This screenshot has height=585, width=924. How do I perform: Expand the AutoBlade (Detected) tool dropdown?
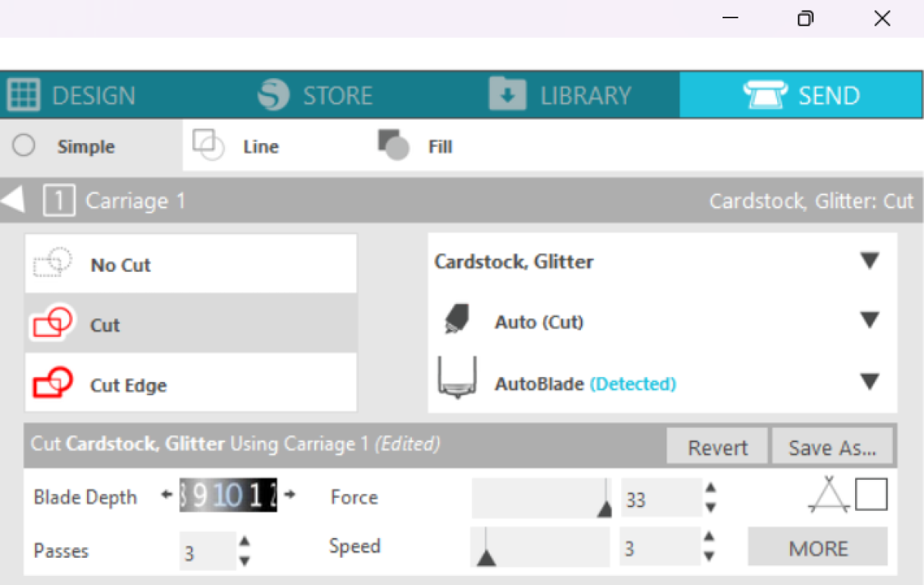point(869,381)
